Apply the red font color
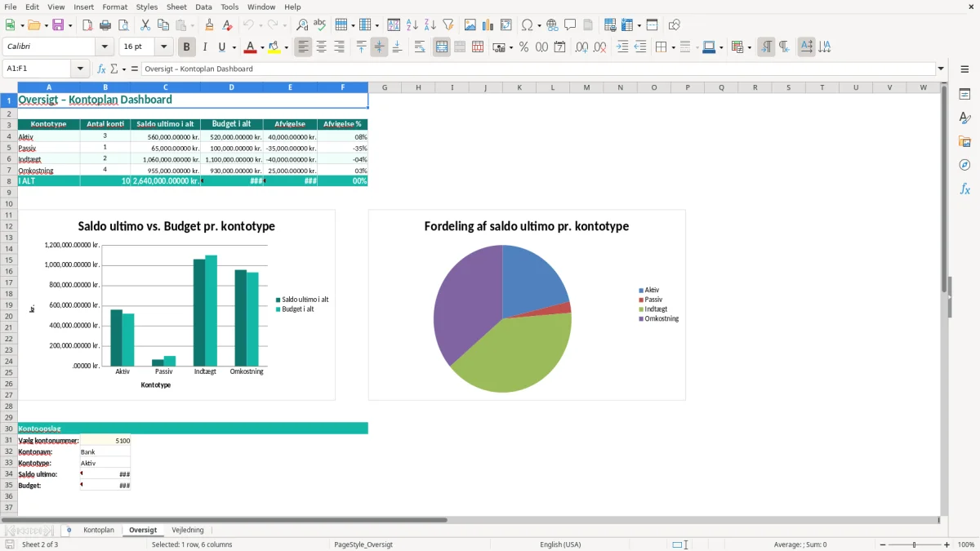This screenshot has height=551, width=980. pyautogui.click(x=251, y=47)
